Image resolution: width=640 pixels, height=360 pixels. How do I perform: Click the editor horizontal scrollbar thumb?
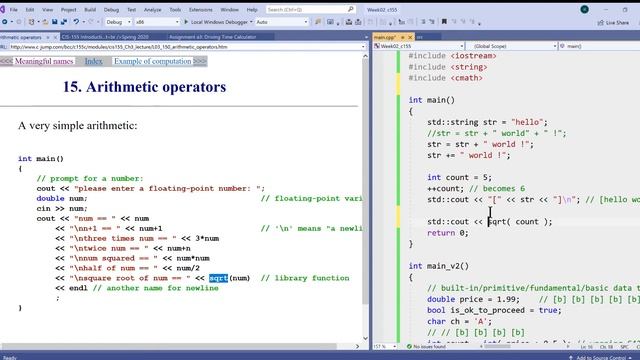pyautogui.click(x=497, y=347)
